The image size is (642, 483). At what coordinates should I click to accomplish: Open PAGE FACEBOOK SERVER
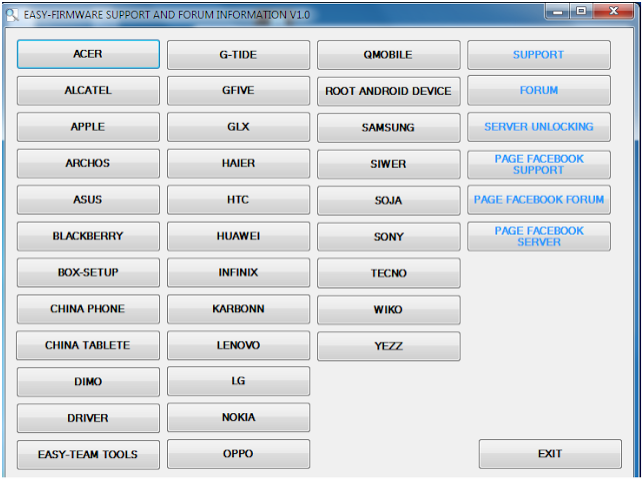[539, 237]
